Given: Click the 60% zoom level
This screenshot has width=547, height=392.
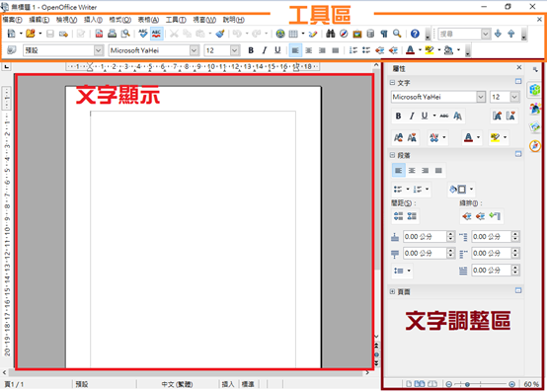Looking at the screenshot, I should point(531,384).
